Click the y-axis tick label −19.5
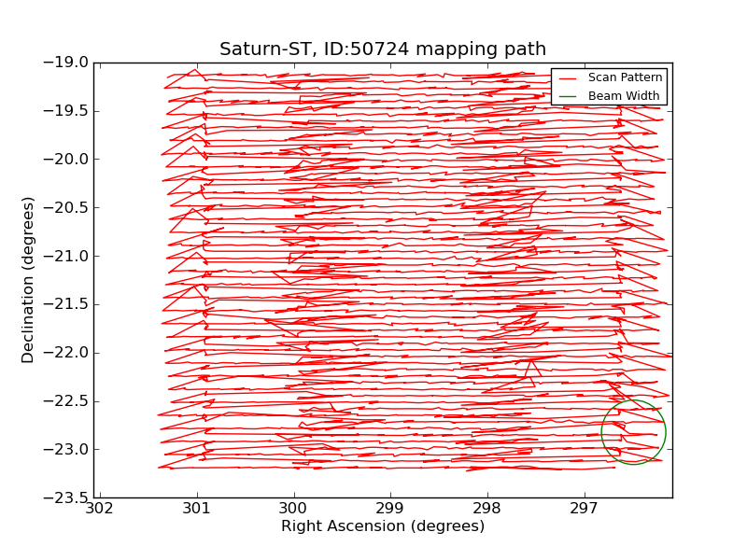 tap(65, 111)
